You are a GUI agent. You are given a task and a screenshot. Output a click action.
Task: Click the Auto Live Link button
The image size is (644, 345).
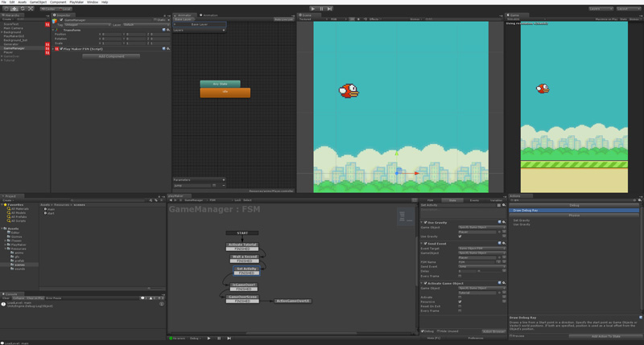(283, 19)
